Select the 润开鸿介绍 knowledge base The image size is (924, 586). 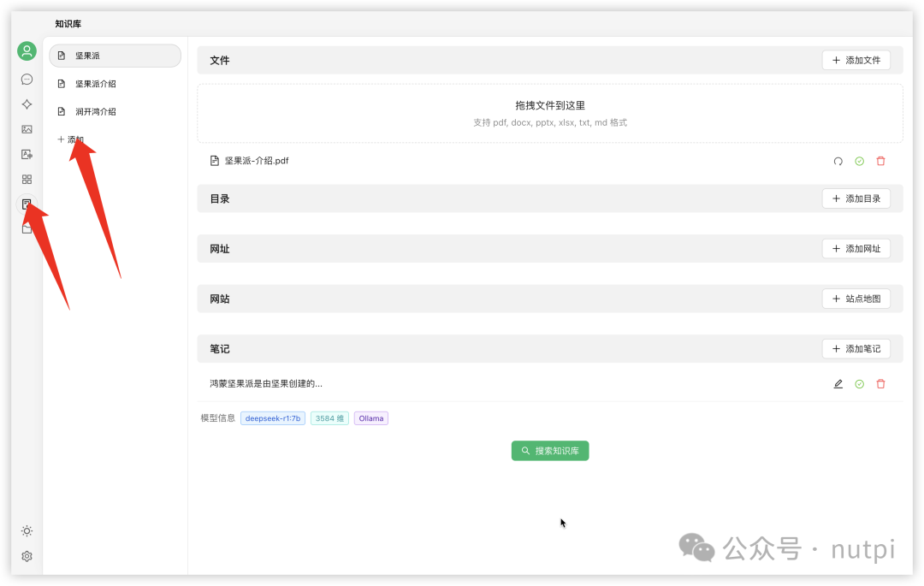(95, 111)
